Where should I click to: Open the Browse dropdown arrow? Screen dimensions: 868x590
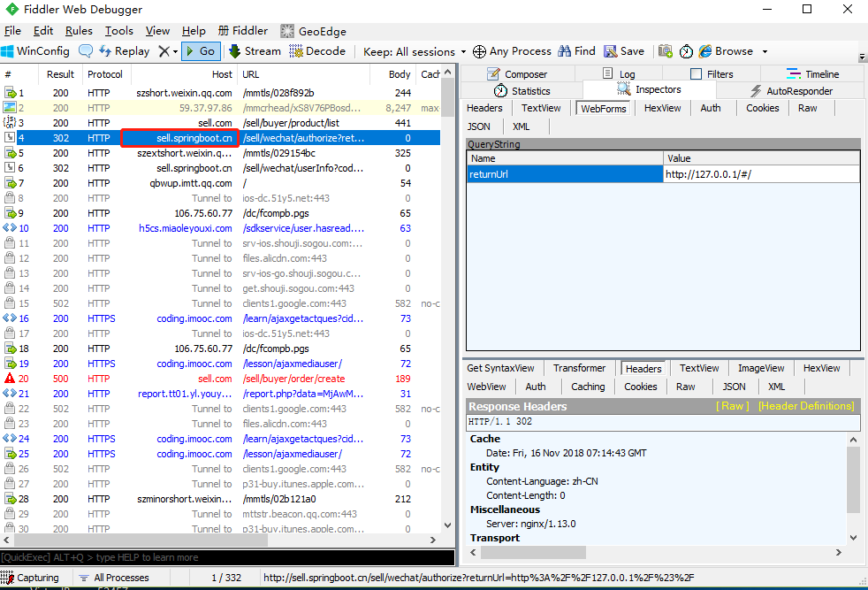point(765,51)
